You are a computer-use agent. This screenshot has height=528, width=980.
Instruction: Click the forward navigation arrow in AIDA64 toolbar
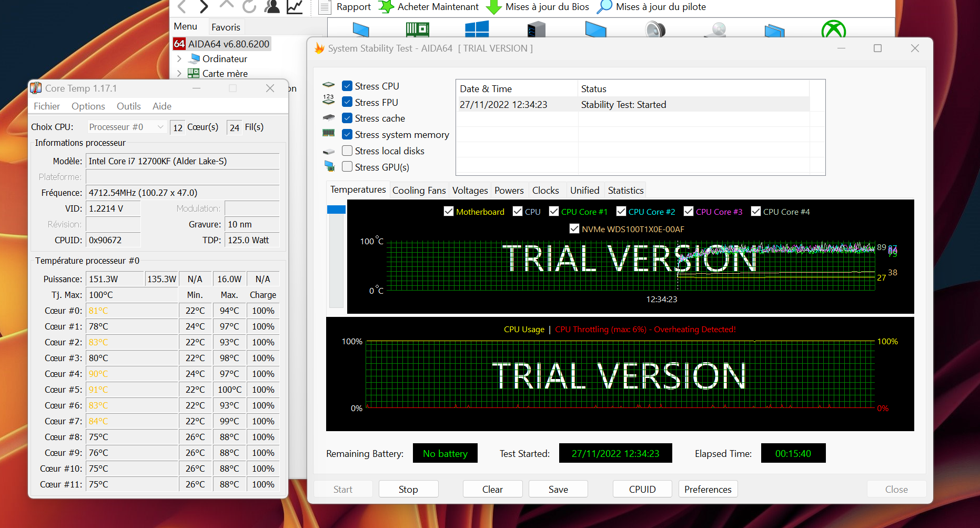(x=204, y=7)
